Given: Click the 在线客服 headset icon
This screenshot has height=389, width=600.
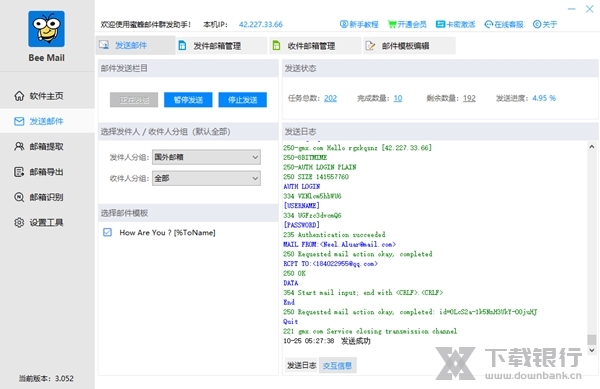Looking at the screenshot, I should 488,24.
